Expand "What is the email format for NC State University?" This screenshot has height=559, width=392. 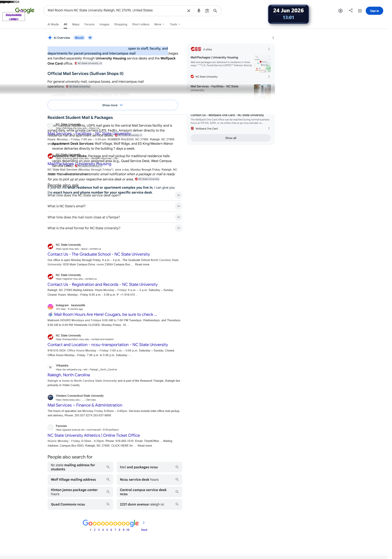click(115, 228)
